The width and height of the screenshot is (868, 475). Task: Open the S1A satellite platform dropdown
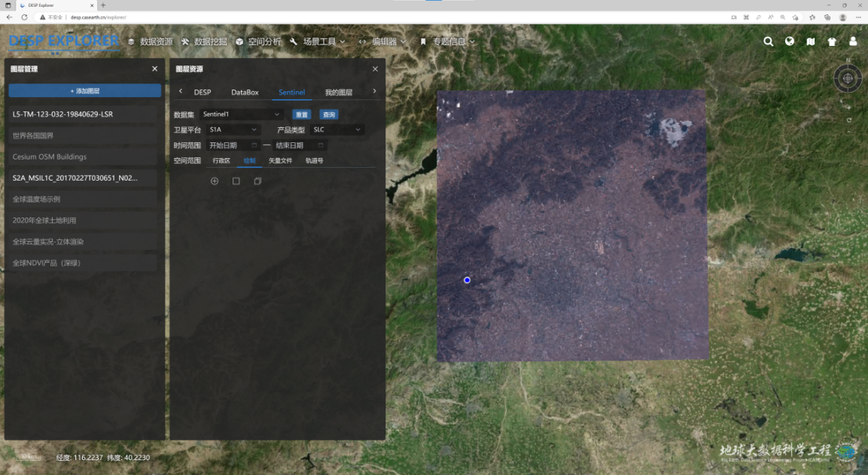coord(233,130)
